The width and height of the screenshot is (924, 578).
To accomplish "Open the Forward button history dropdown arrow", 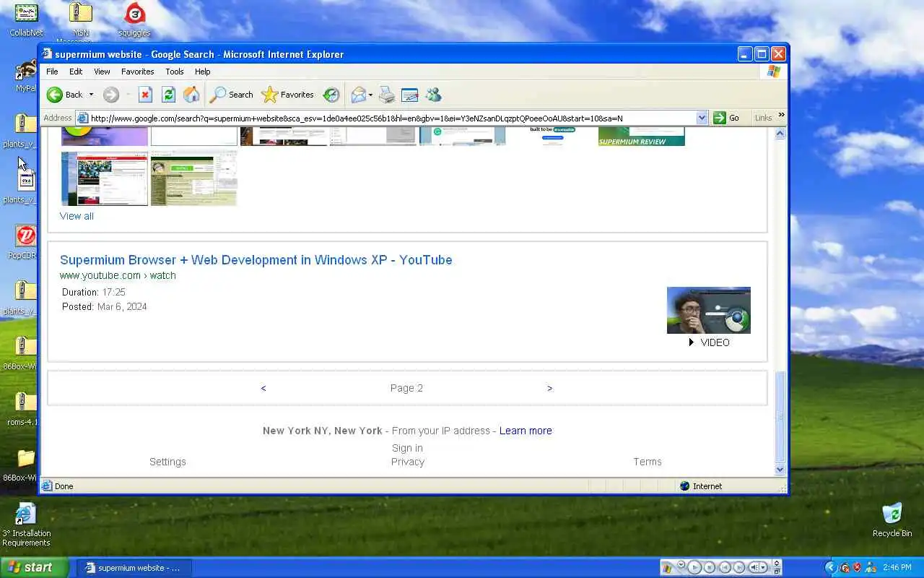I will [x=128, y=95].
